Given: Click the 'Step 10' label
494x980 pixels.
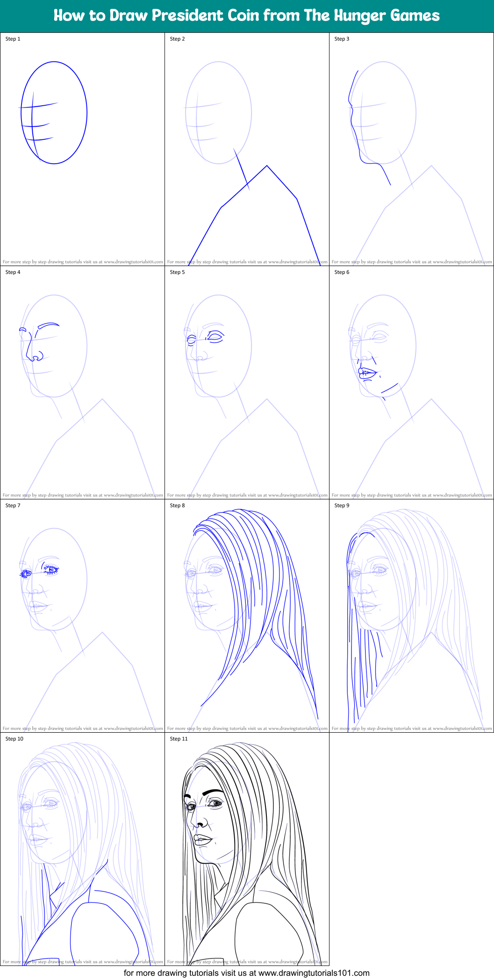Looking at the screenshot, I should [14, 739].
